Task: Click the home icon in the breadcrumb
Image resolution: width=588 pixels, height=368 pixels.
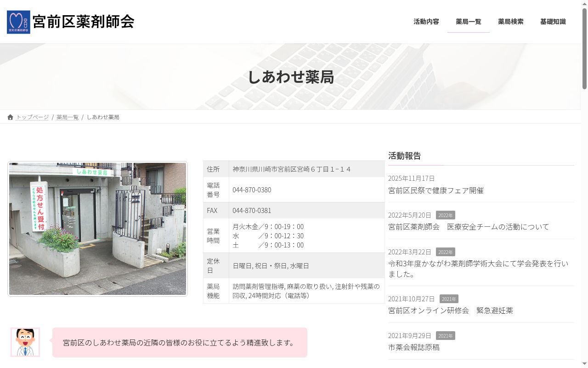Action: point(10,117)
